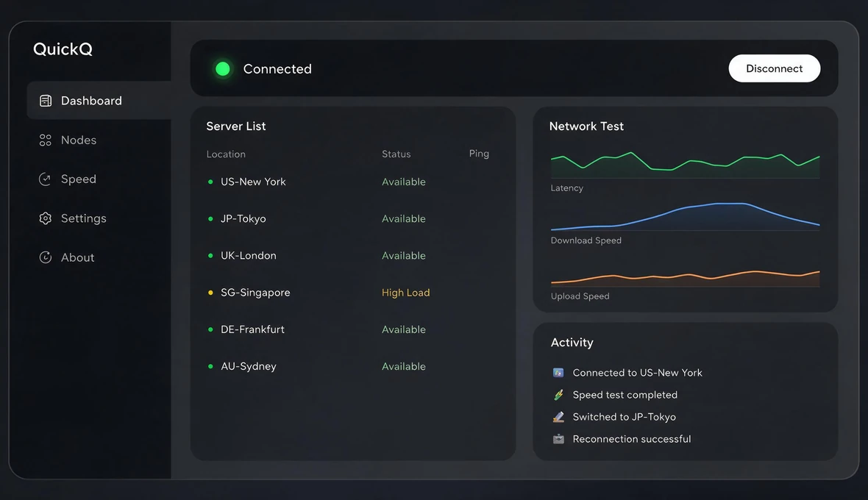Click the Reconnection successful entry
The image size is (868, 500).
622,439
